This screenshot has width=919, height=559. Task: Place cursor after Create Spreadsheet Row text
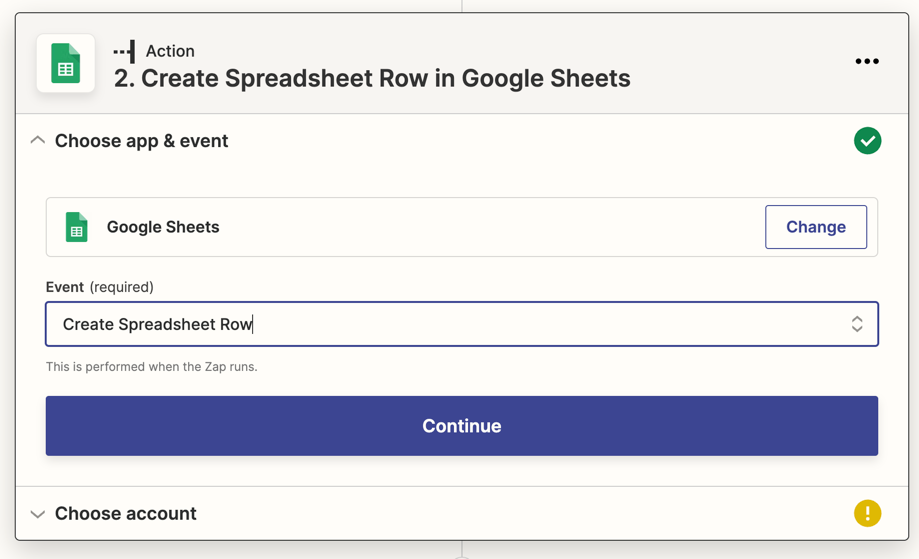[253, 324]
